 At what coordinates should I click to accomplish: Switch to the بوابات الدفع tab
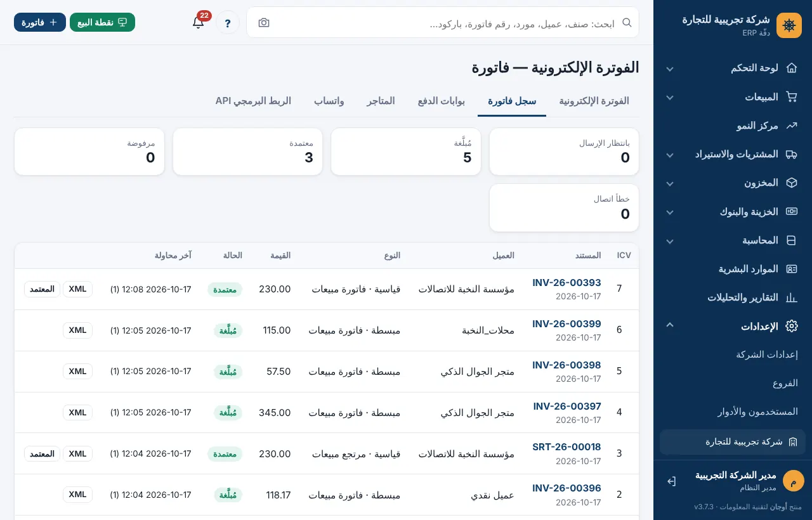(442, 101)
